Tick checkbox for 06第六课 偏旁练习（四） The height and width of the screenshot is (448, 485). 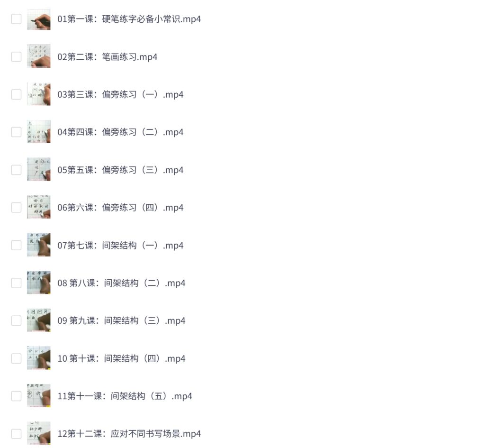[17, 208]
